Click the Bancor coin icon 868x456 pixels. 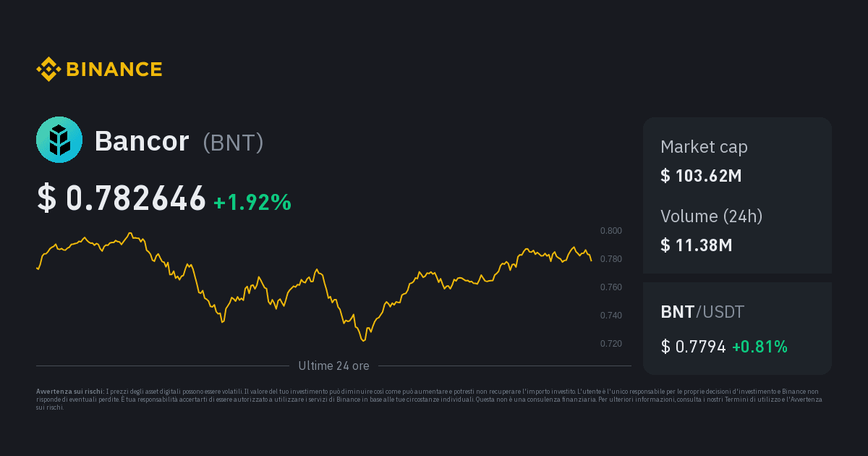pyautogui.click(x=59, y=140)
